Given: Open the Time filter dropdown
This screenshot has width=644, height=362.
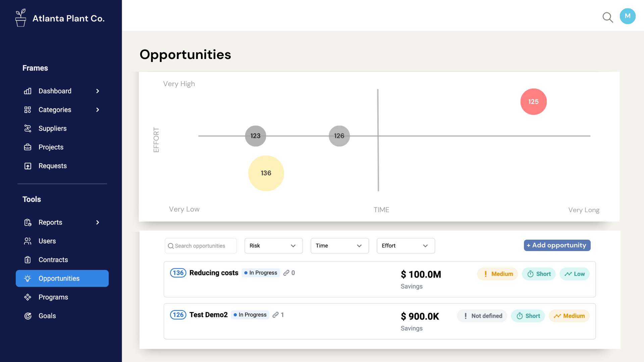Looking at the screenshot, I should click(x=339, y=246).
